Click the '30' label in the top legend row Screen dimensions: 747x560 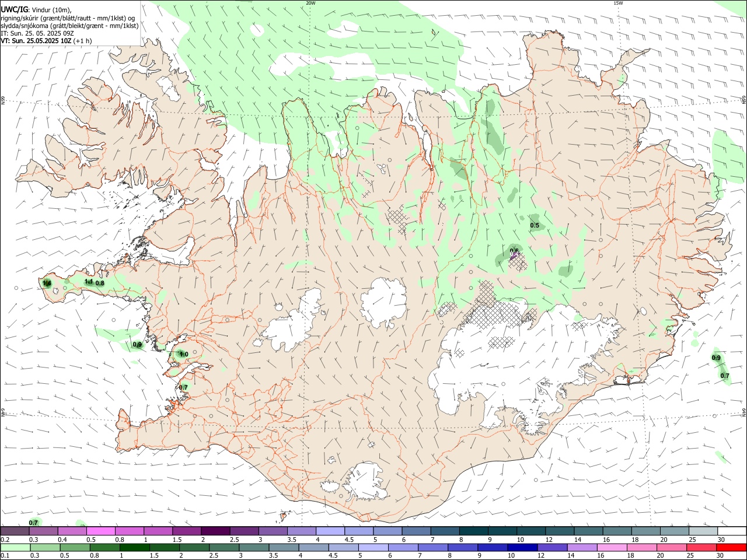[721, 540]
